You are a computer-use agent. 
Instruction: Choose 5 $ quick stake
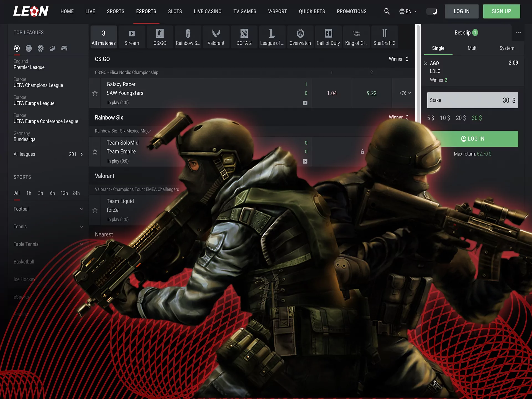(x=431, y=118)
